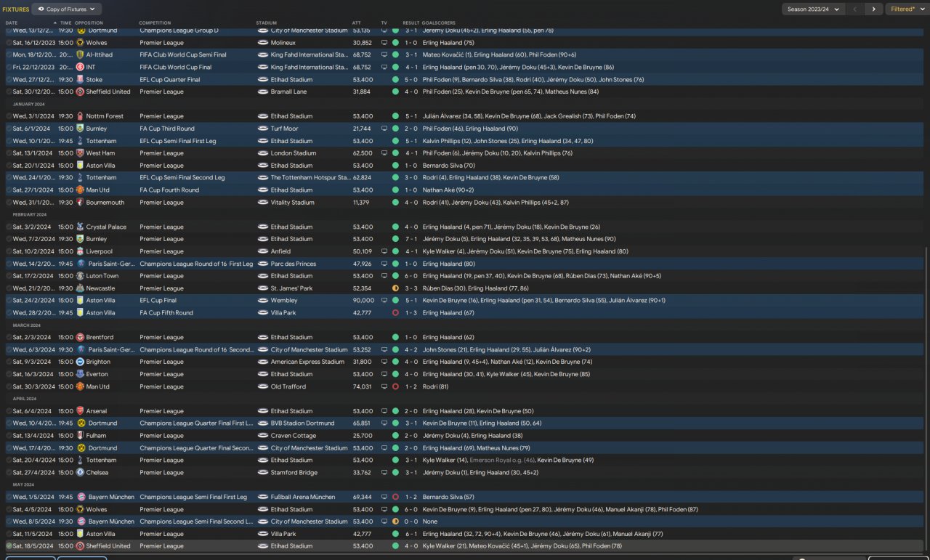Tick the selection circle for Sat, 30/3/2024 fixture

[x=9, y=386]
